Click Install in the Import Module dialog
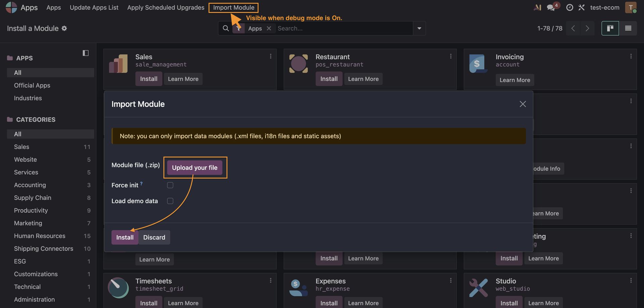The image size is (644, 308). click(125, 237)
